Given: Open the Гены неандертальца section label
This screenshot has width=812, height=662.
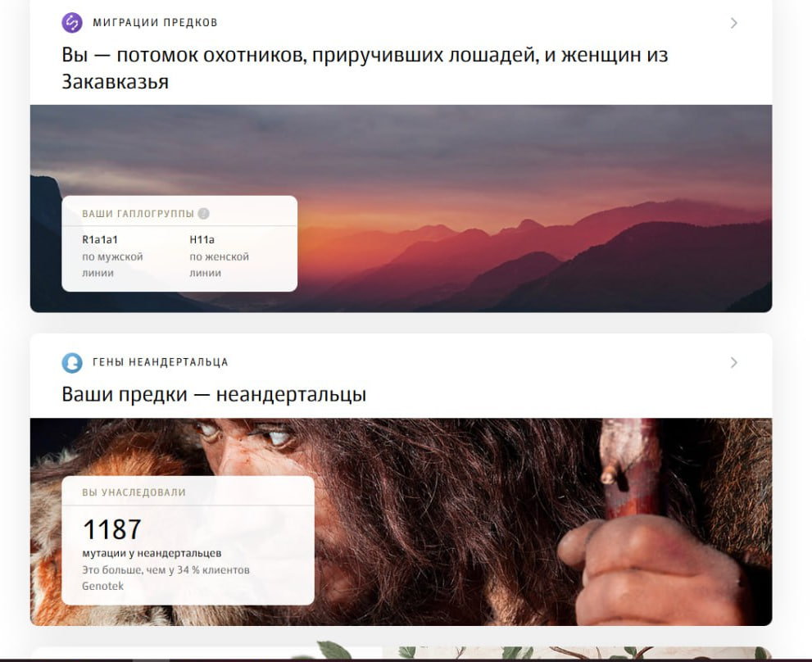Looking at the screenshot, I should tap(160, 362).
